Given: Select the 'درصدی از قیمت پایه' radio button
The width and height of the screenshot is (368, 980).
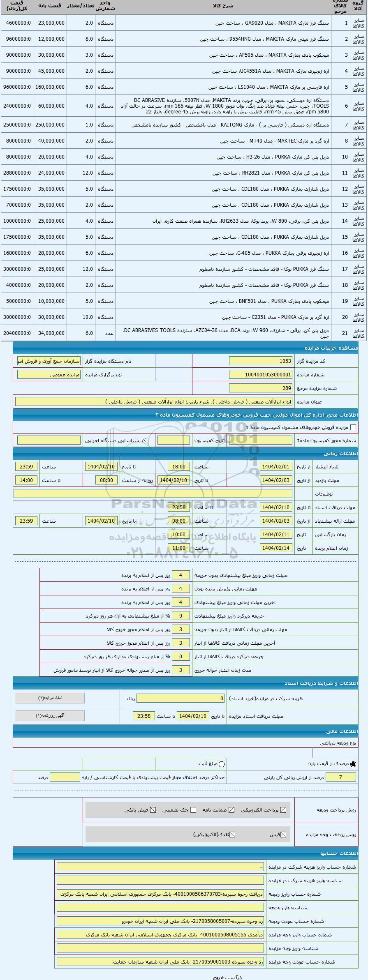Looking at the screenshot, I should [353, 764].
